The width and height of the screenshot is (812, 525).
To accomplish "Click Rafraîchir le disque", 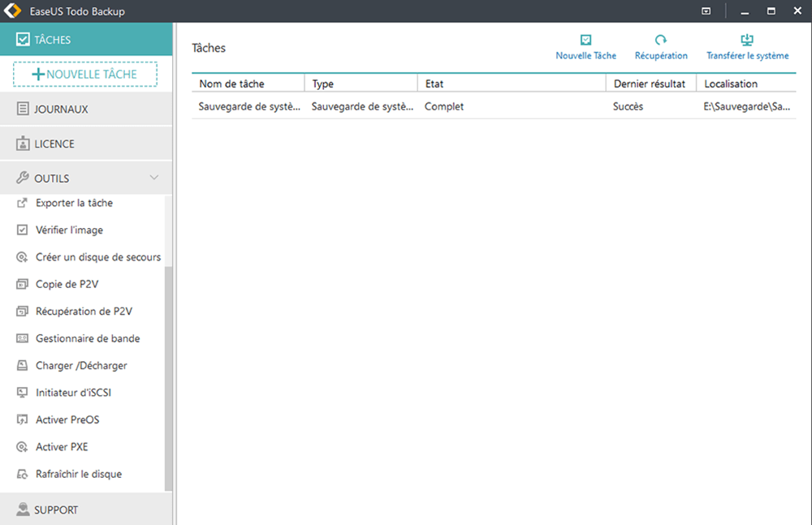I will tap(79, 474).
